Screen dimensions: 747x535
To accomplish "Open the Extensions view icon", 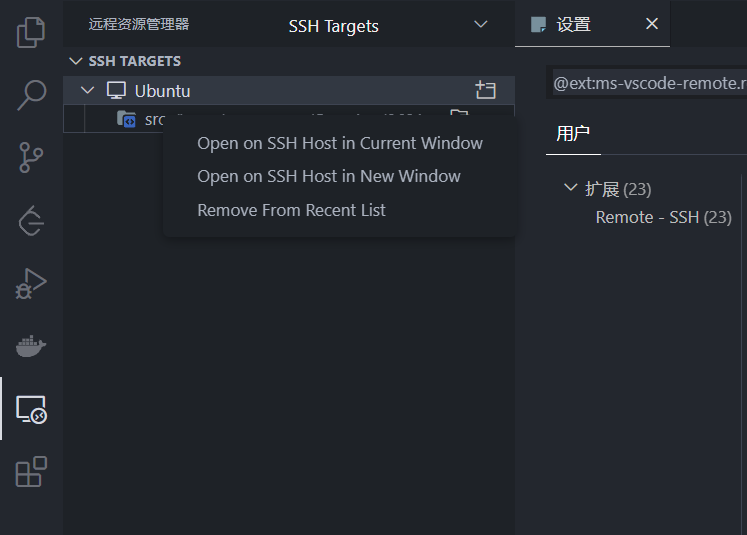I will click(32, 471).
